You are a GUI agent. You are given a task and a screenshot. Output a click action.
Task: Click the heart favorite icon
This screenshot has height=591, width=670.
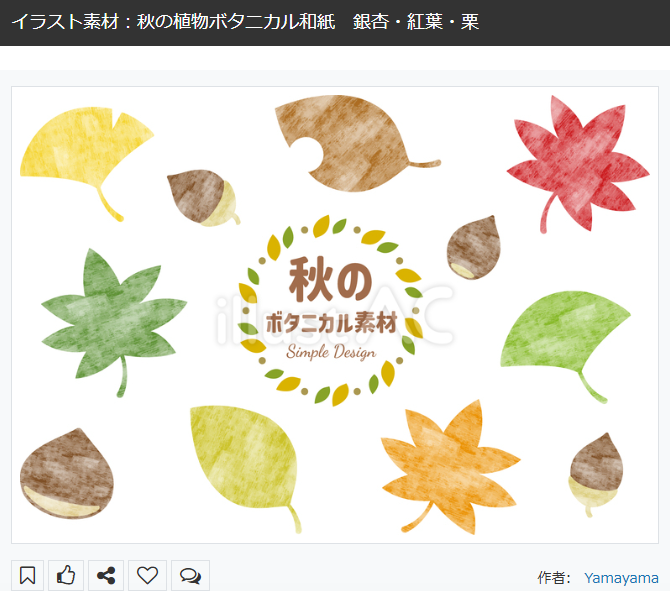click(147, 575)
